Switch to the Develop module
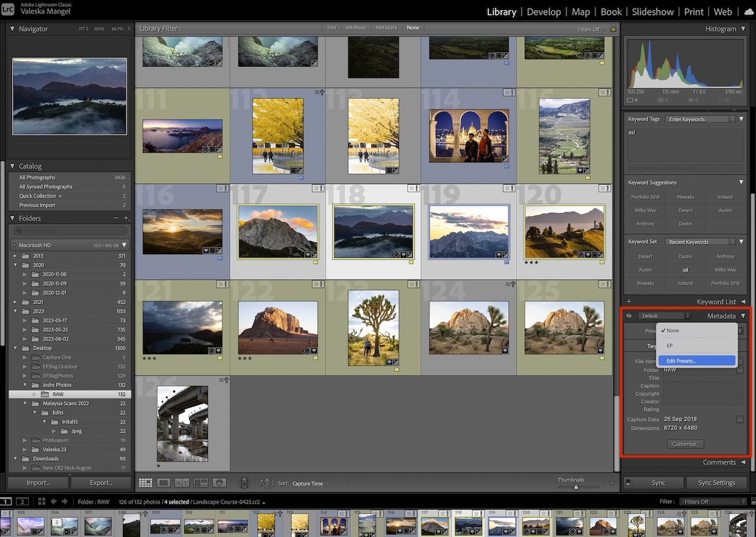This screenshot has height=537, width=756. [544, 11]
